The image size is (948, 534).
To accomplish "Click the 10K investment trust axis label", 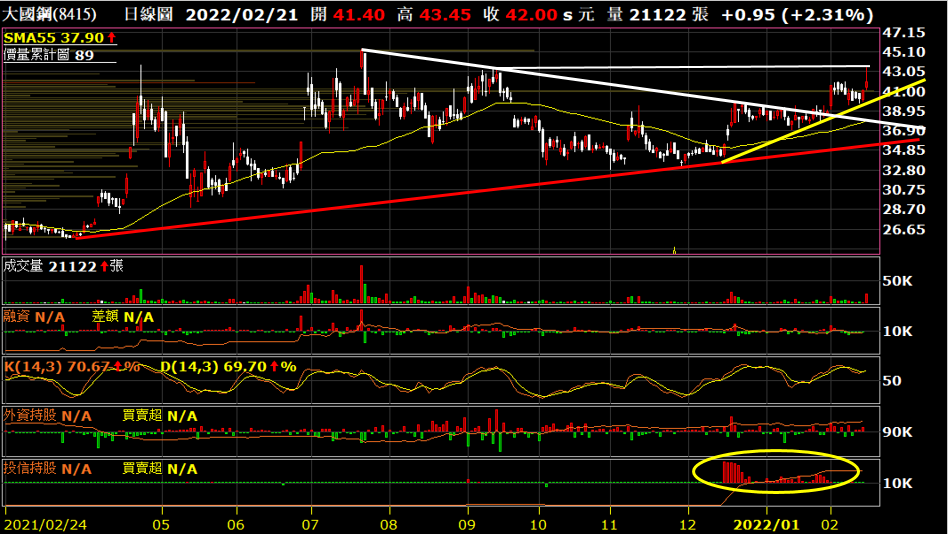I will tap(897, 483).
